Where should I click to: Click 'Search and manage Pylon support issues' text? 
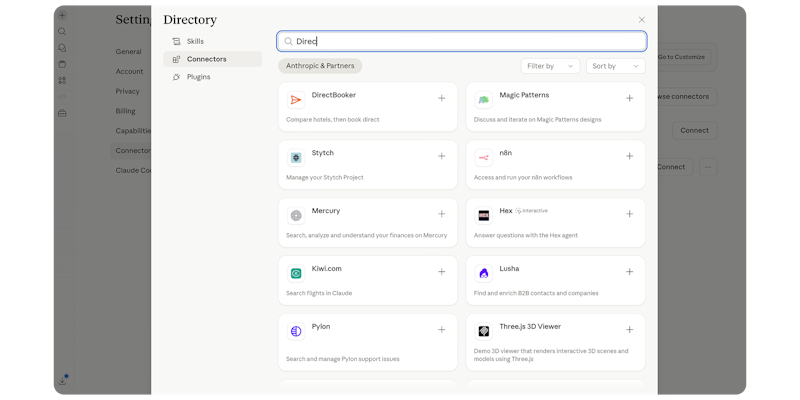pos(343,359)
